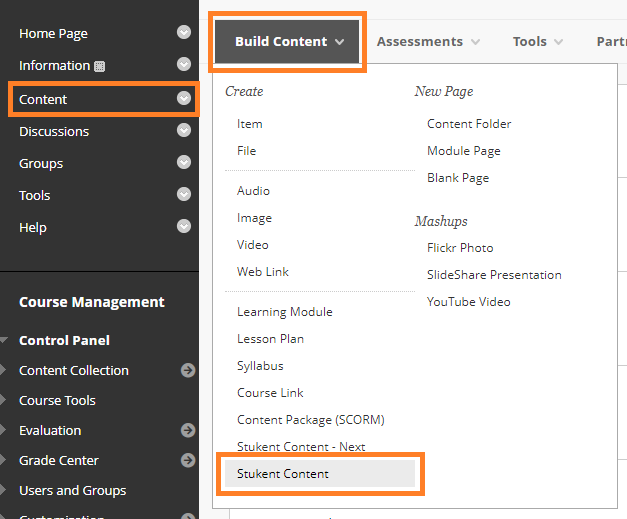Select the highlighted Stukent Content entry

(320, 474)
